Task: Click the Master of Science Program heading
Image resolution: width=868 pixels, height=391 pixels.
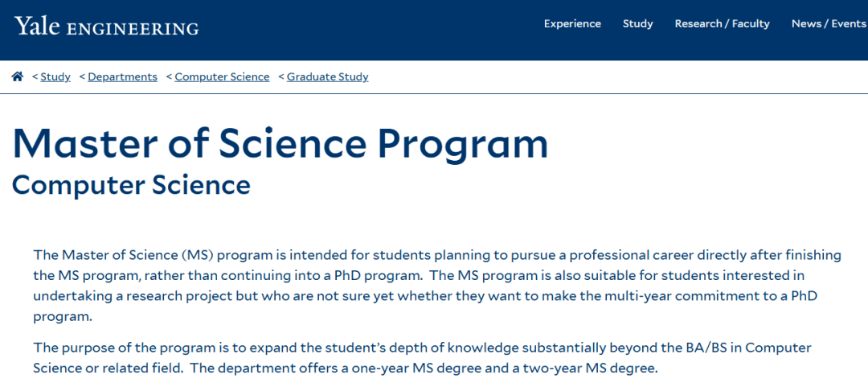Action: [x=280, y=143]
